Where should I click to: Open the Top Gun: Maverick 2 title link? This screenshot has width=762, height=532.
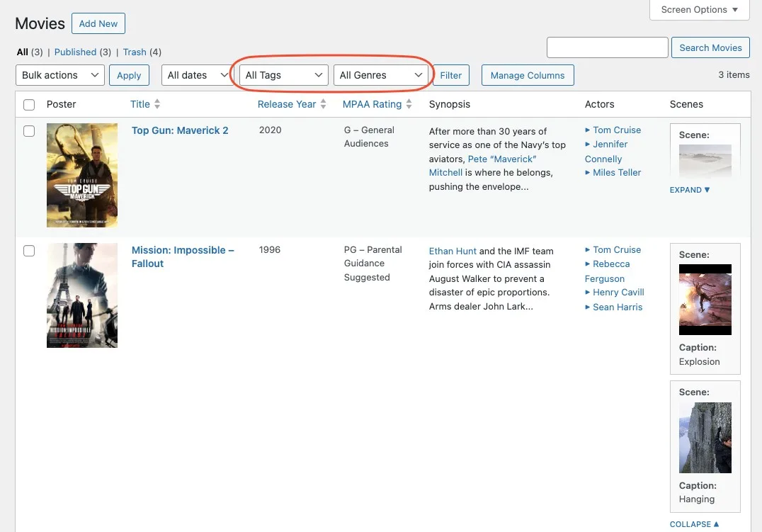[180, 130]
